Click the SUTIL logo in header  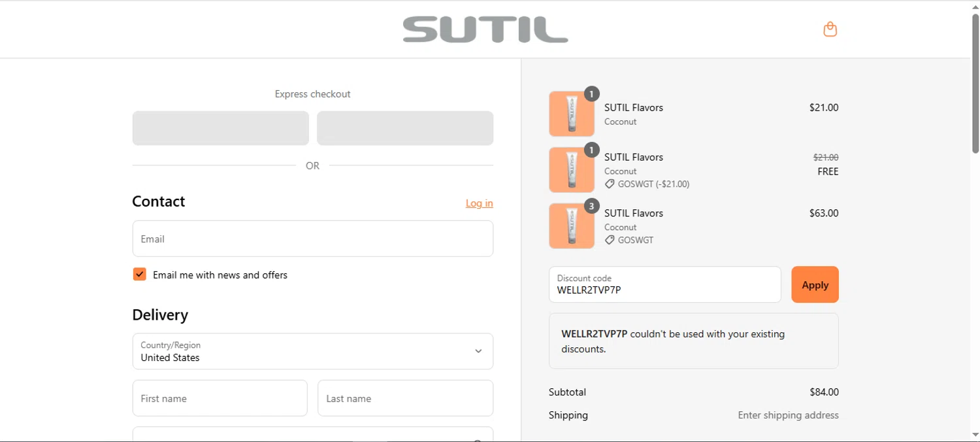click(x=485, y=30)
